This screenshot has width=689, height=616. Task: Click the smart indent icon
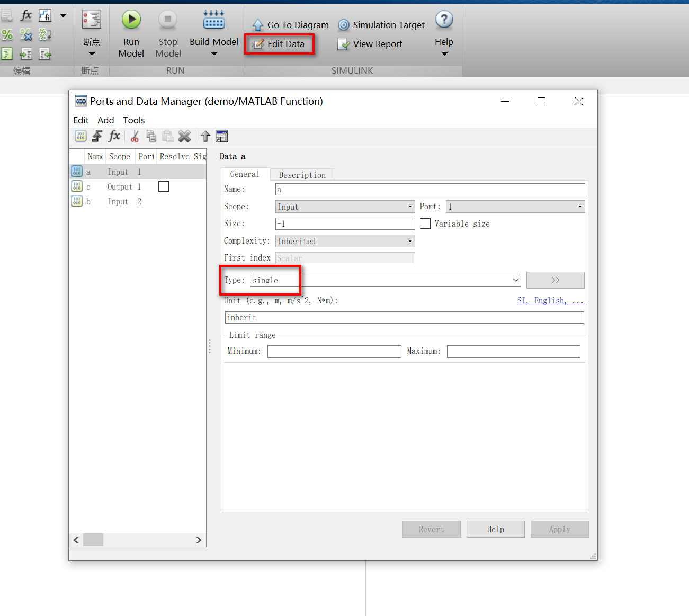click(7, 53)
